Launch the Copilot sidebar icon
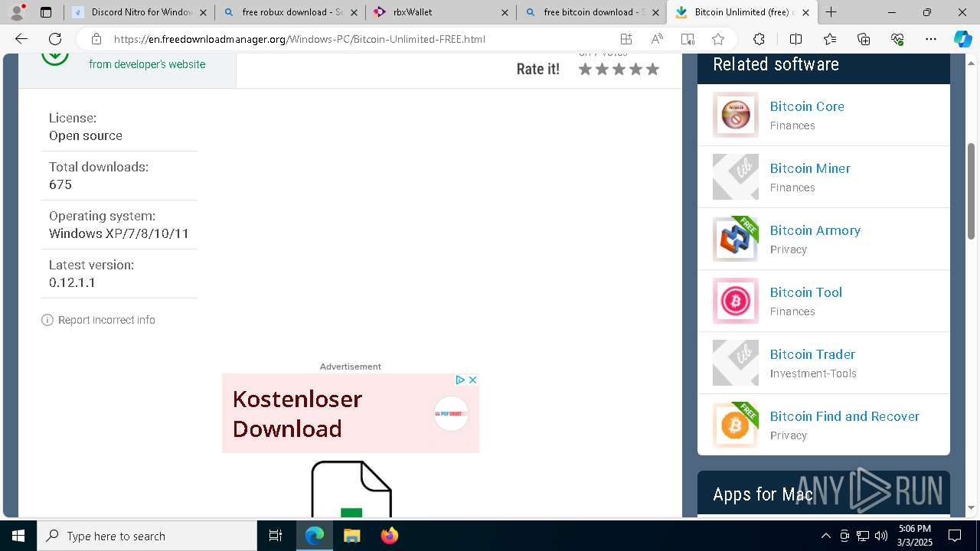 (962, 39)
